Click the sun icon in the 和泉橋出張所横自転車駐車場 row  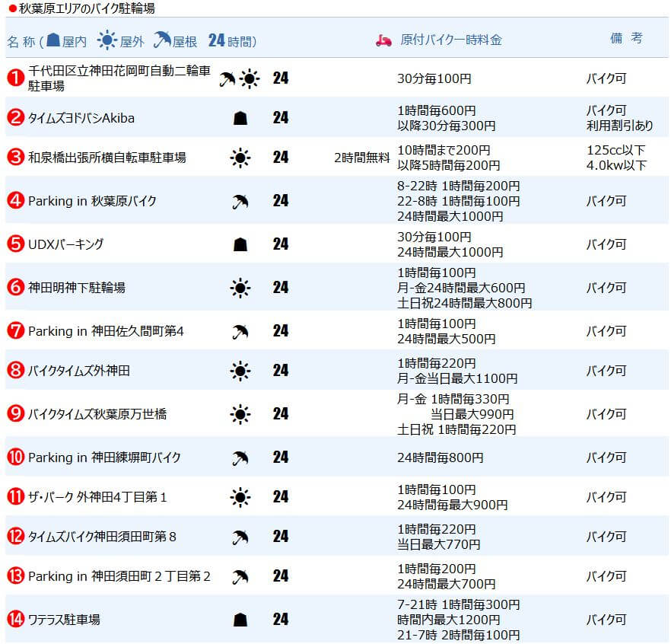click(x=240, y=158)
